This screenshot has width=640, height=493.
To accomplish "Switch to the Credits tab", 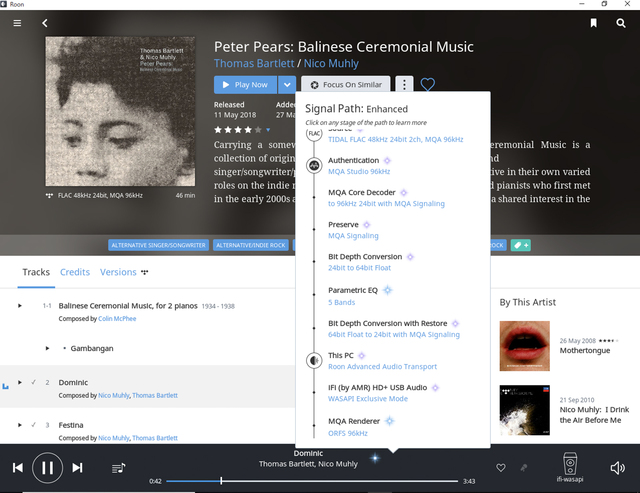I will point(75,272).
